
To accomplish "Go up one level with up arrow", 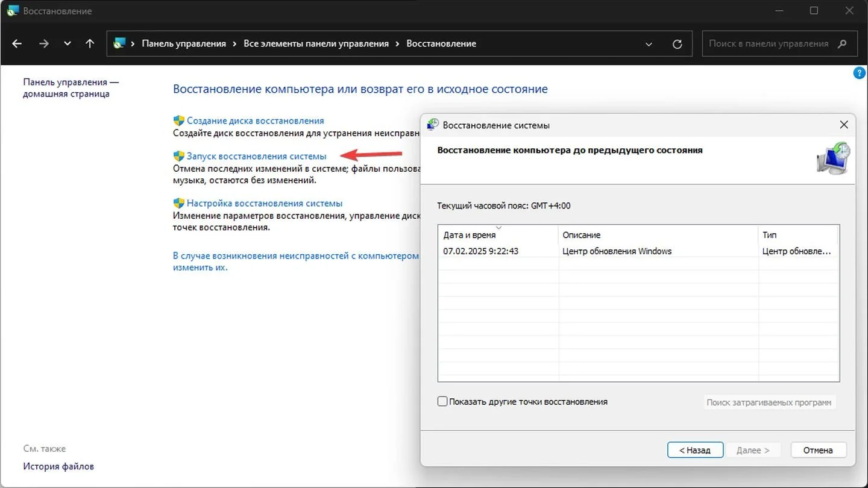I will 90,43.
